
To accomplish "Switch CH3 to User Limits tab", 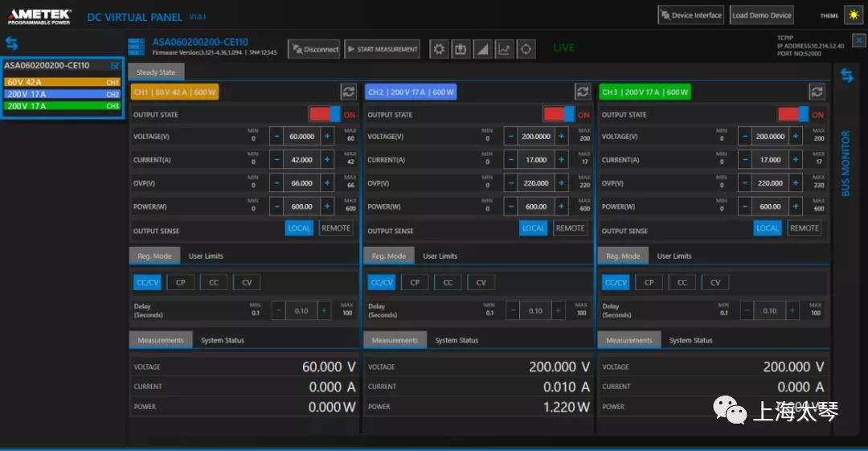I will 674,256.
